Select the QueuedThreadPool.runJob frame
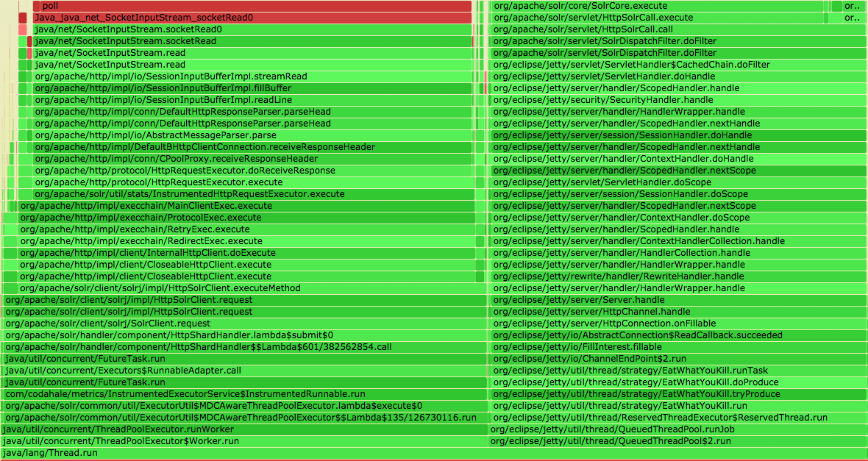The height and width of the screenshot is (461, 868). pos(677,429)
